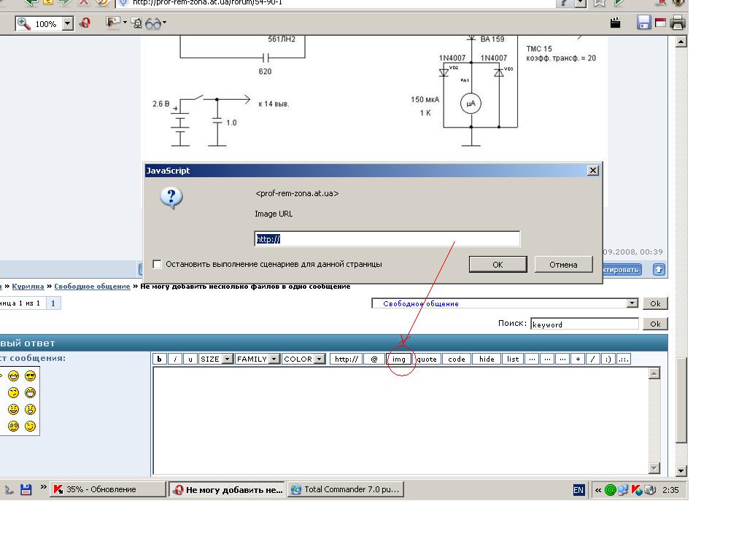Insert the sunglasses smiley emoticon

[x=30, y=376]
